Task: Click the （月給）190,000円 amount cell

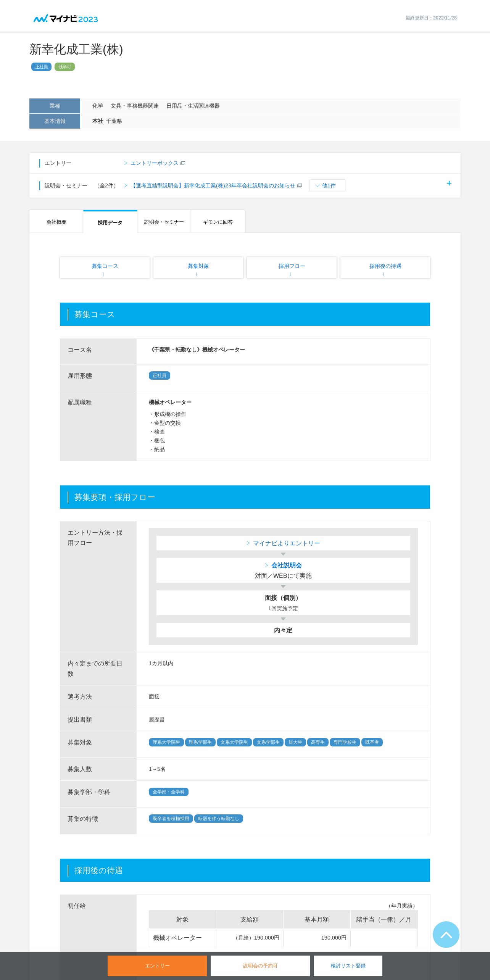Action: click(x=250, y=938)
